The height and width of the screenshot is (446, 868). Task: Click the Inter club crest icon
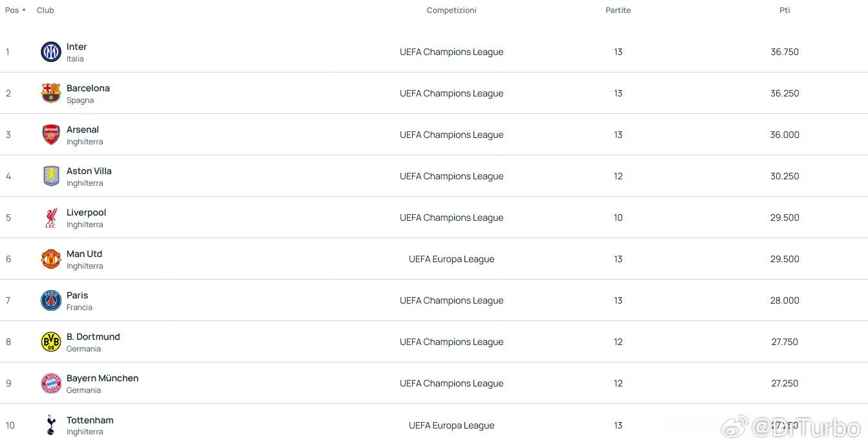(x=51, y=52)
